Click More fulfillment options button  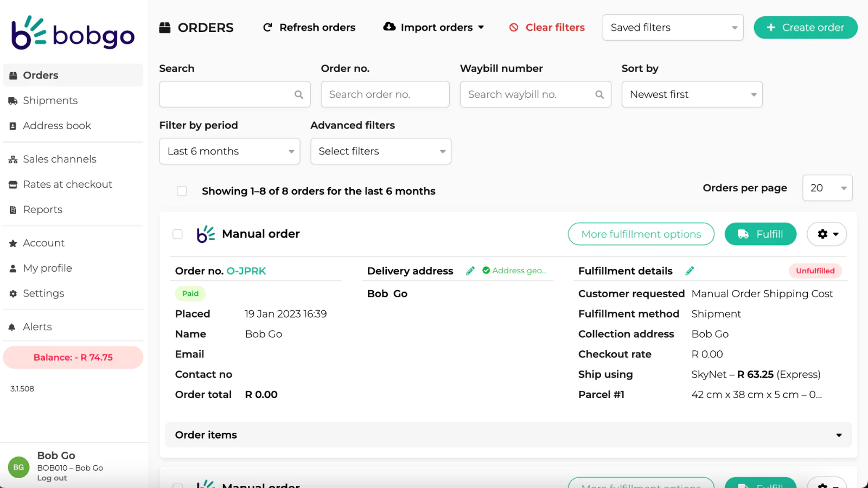(x=641, y=234)
